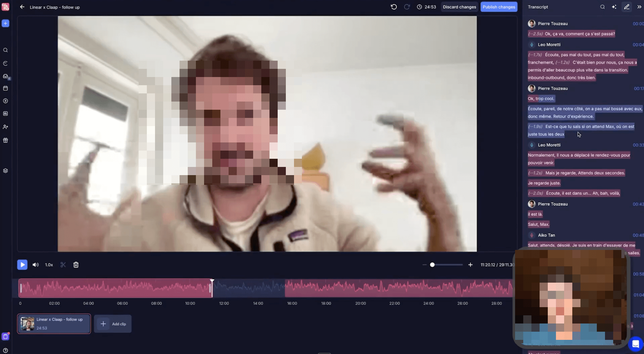
Task: Click the Add clip button
Action: coord(113,324)
